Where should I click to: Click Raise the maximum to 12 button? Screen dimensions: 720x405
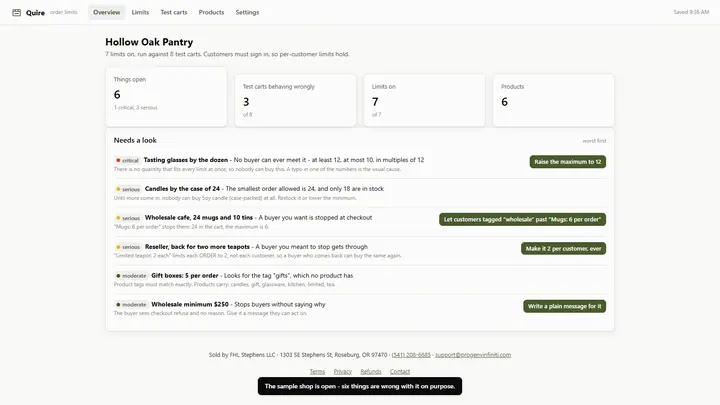568,162
